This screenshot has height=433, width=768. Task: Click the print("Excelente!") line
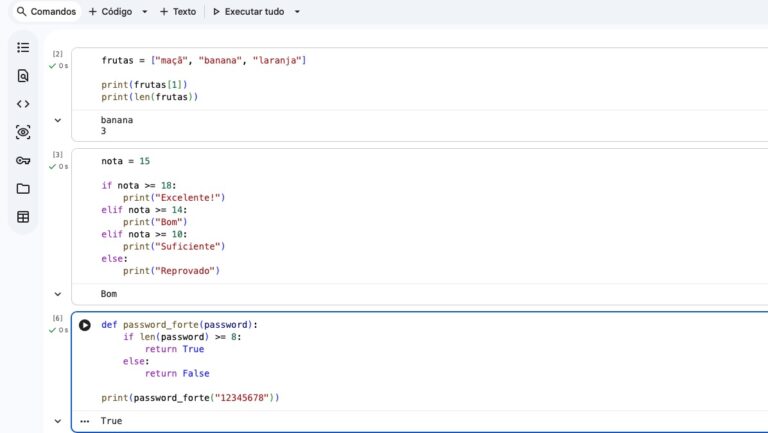tap(174, 198)
